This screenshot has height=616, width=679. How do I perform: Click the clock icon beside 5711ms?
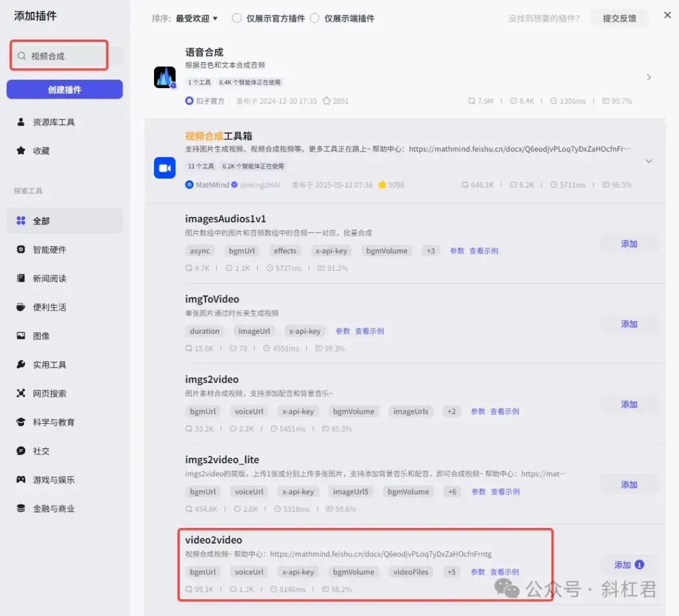click(553, 185)
